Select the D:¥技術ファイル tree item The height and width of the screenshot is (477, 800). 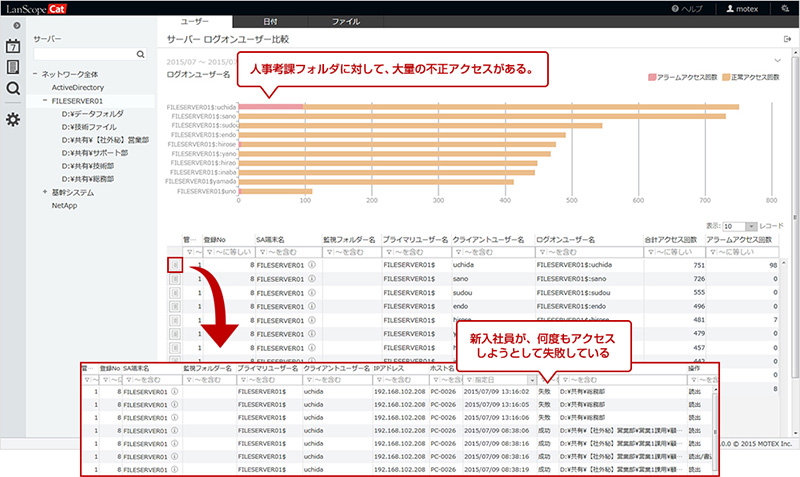point(89,127)
